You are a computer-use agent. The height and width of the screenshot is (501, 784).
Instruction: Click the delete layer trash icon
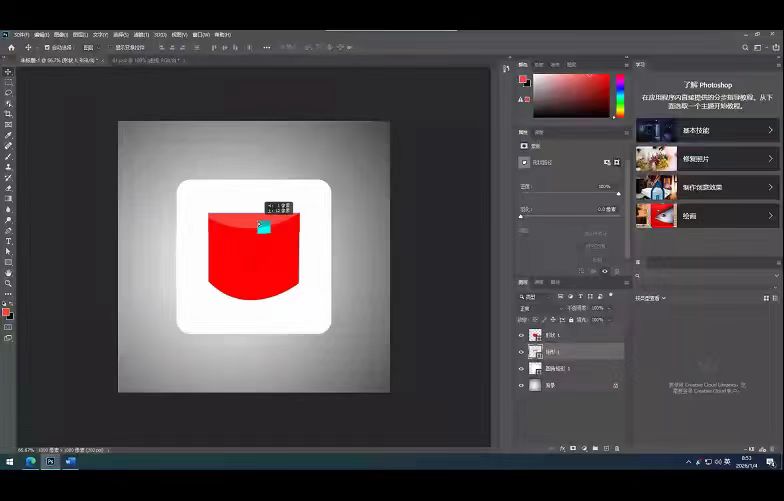[617, 448]
